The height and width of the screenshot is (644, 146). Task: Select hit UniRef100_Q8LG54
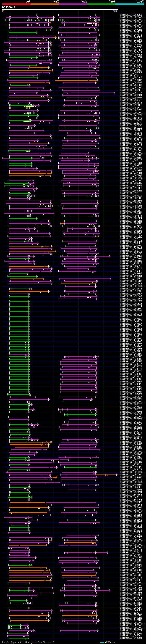131,57
